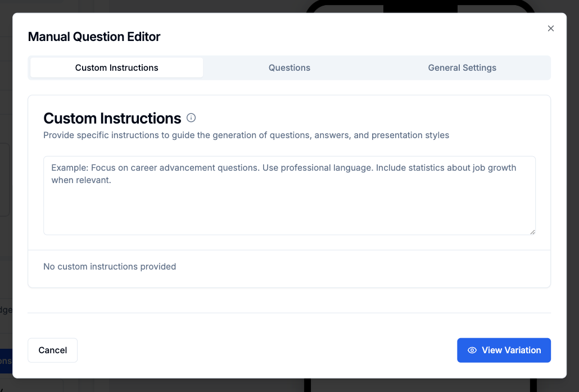Image resolution: width=579 pixels, height=392 pixels.
Task: Click the 'Manual Question Editor' dialog title
Action: click(94, 37)
